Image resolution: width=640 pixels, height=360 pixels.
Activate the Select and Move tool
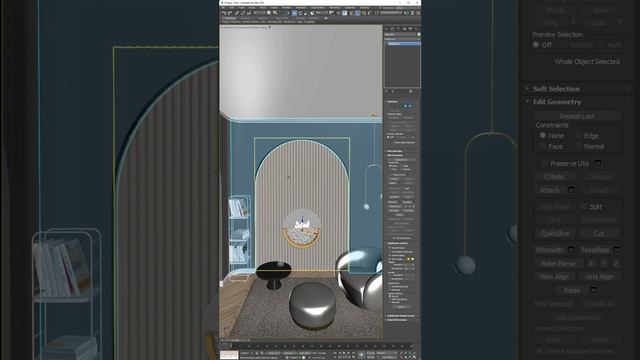[294, 13]
